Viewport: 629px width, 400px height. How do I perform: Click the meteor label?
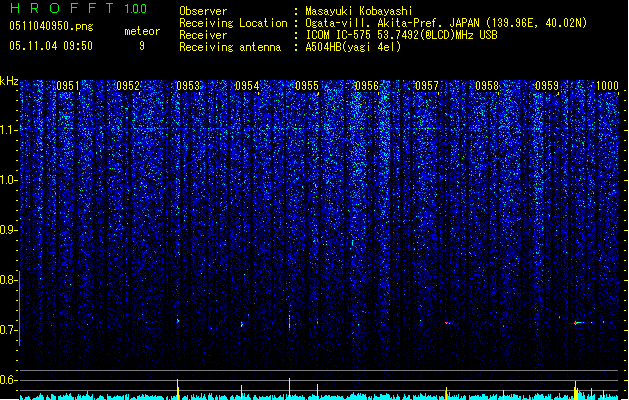pos(142,31)
